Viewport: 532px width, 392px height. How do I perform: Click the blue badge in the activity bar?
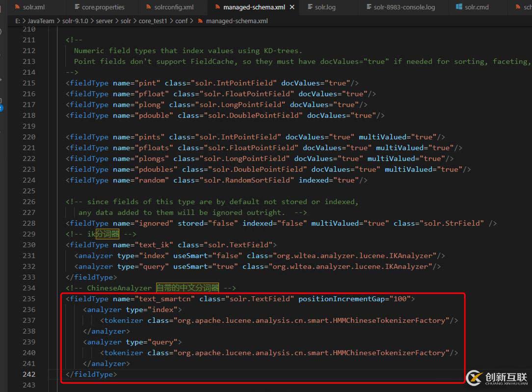[x=1, y=107]
